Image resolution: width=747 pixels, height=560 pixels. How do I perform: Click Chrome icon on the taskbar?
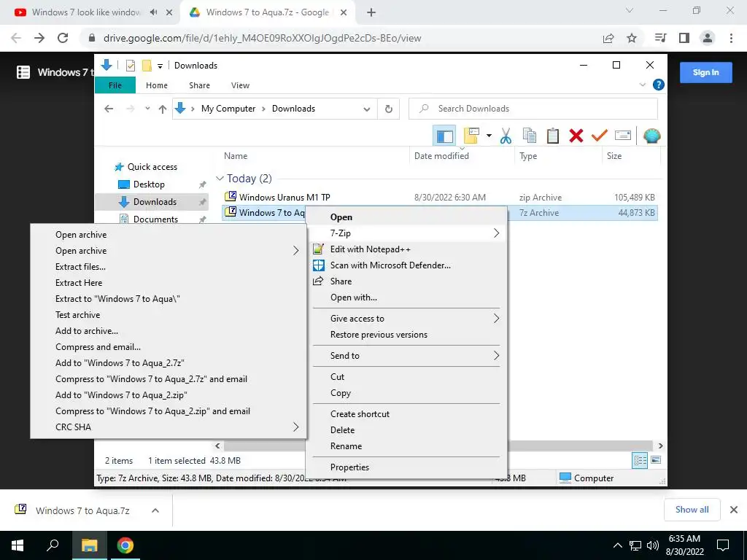pyautogui.click(x=125, y=545)
